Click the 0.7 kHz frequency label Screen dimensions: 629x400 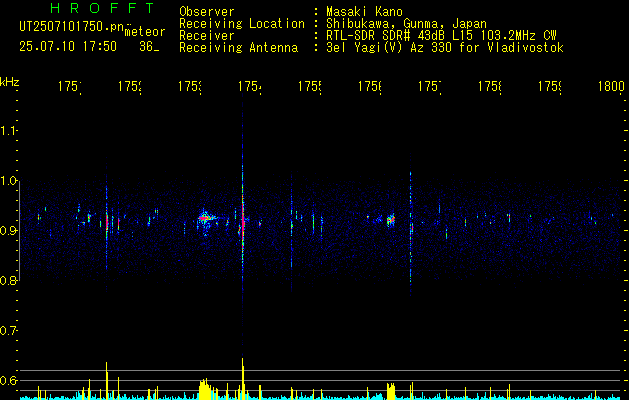(x=8, y=330)
